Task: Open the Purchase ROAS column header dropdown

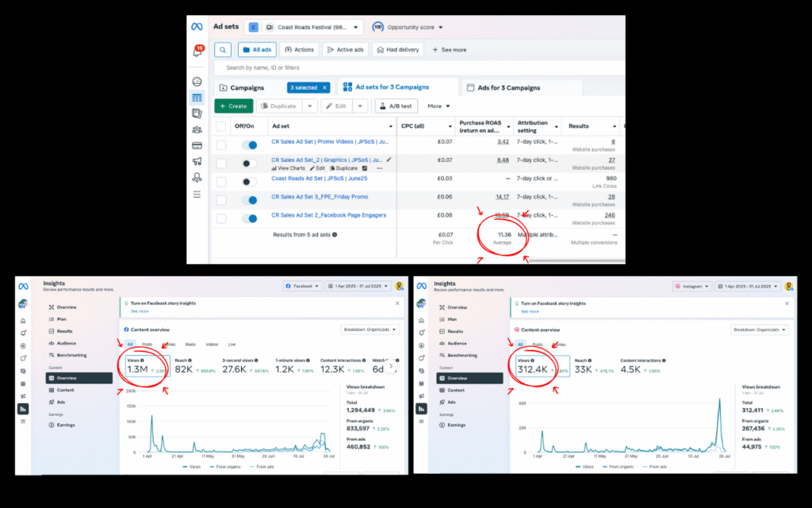Action: pyautogui.click(x=508, y=126)
